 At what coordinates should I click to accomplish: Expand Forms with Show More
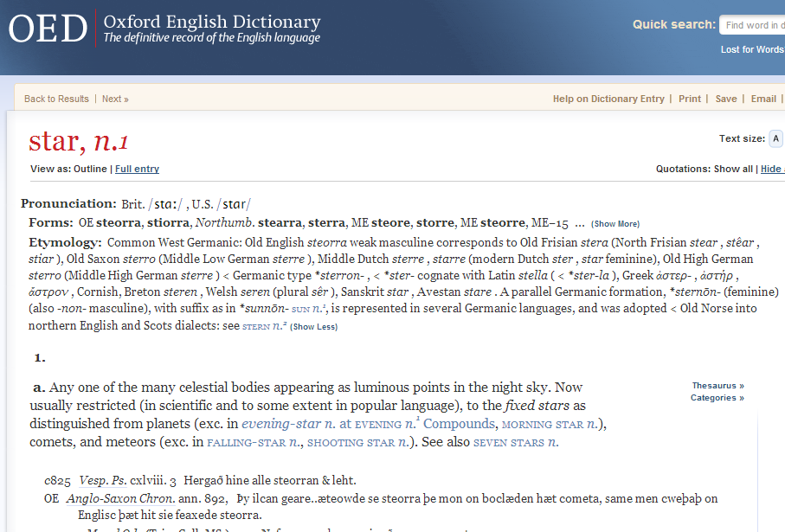tap(615, 224)
